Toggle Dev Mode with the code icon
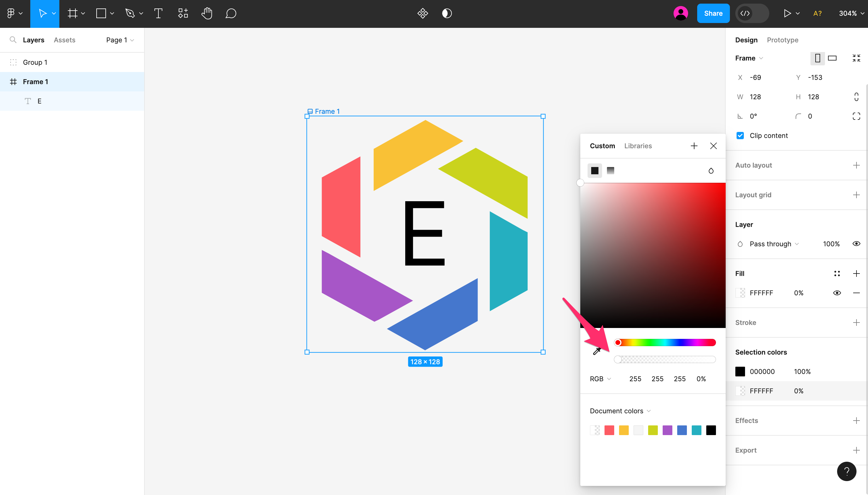 (744, 13)
